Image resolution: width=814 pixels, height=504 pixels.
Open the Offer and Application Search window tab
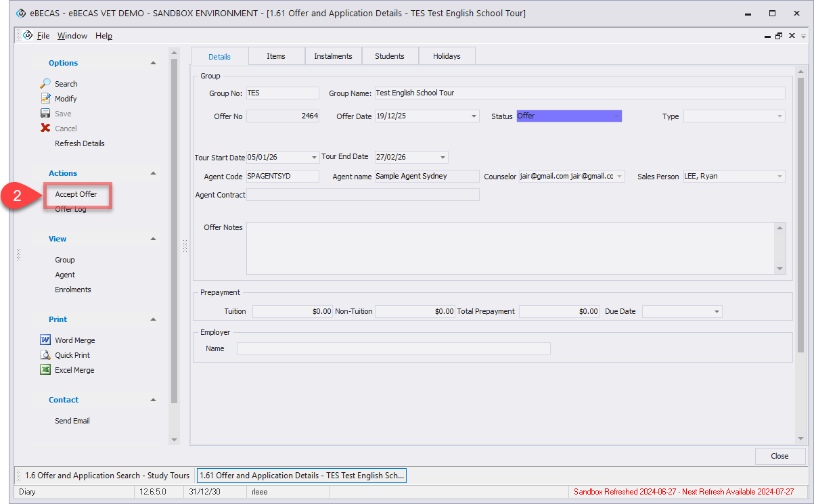(107, 476)
